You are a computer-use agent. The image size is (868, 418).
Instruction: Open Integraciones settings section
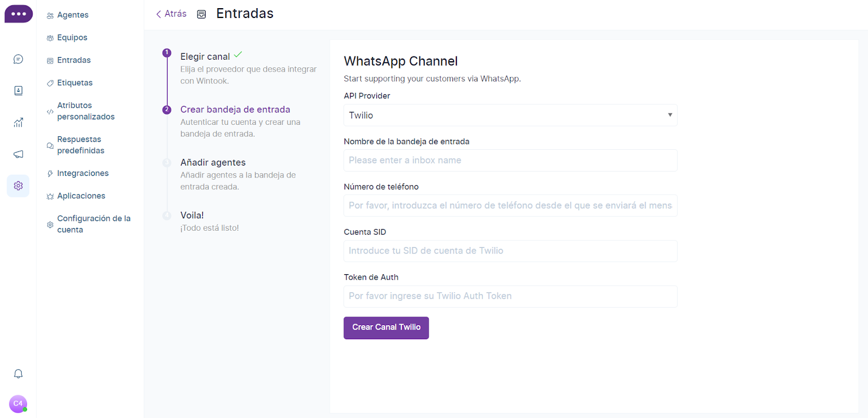82,173
